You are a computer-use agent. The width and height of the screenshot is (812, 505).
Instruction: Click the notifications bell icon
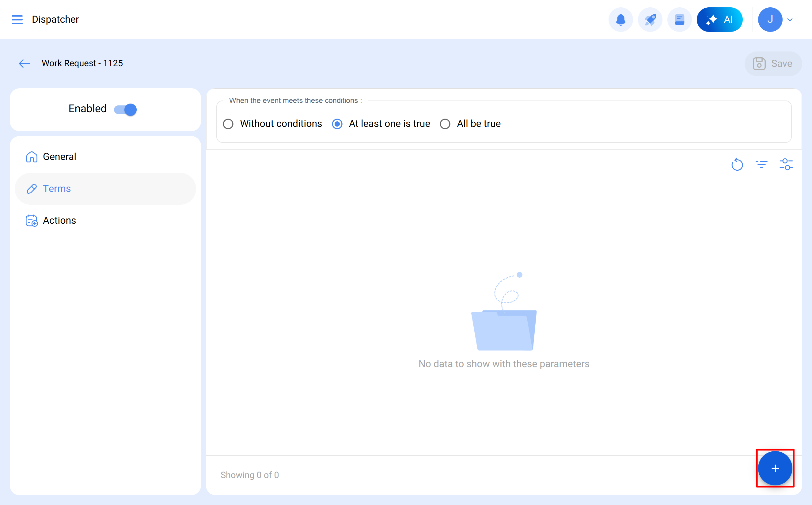(x=620, y=20)
